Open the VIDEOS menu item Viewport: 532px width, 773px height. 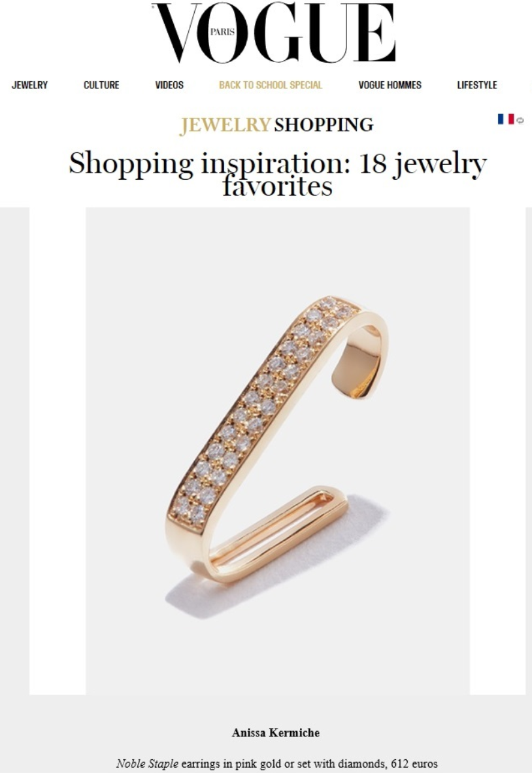tap(169, 85)
